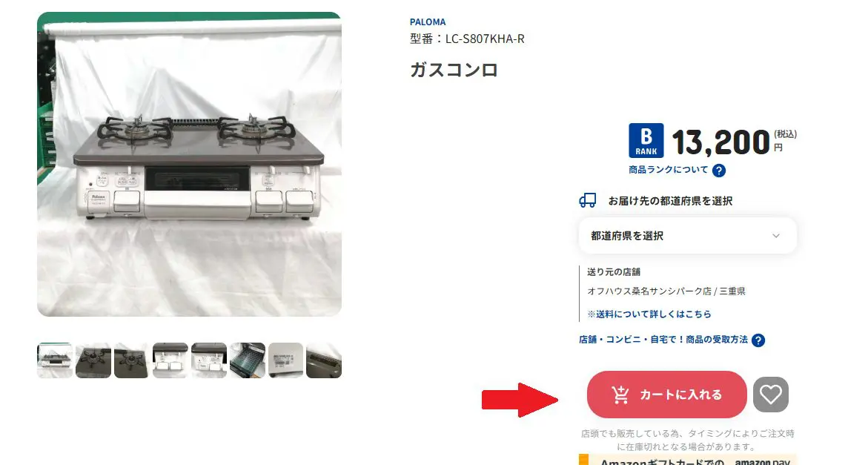Click help icon beside 商品の受取方法
Viewport: 868px width, 465px height.
pyautogui.click(x=758, y=340)
